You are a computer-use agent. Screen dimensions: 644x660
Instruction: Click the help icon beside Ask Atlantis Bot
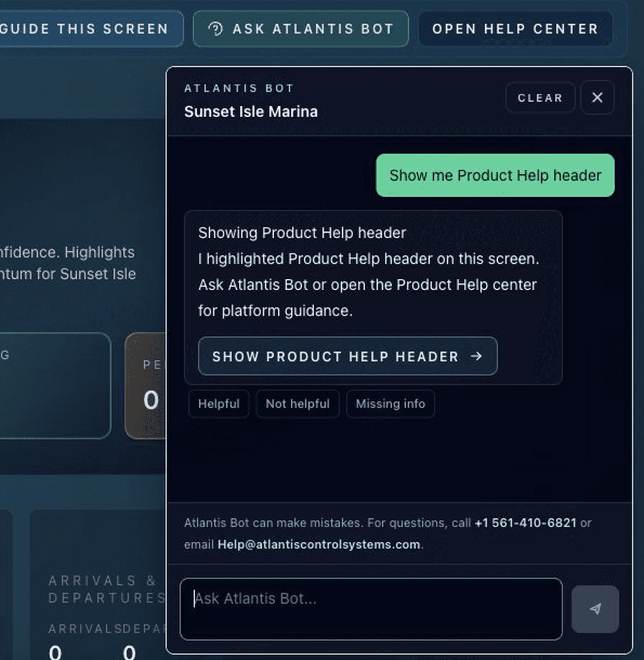(215, 29)
